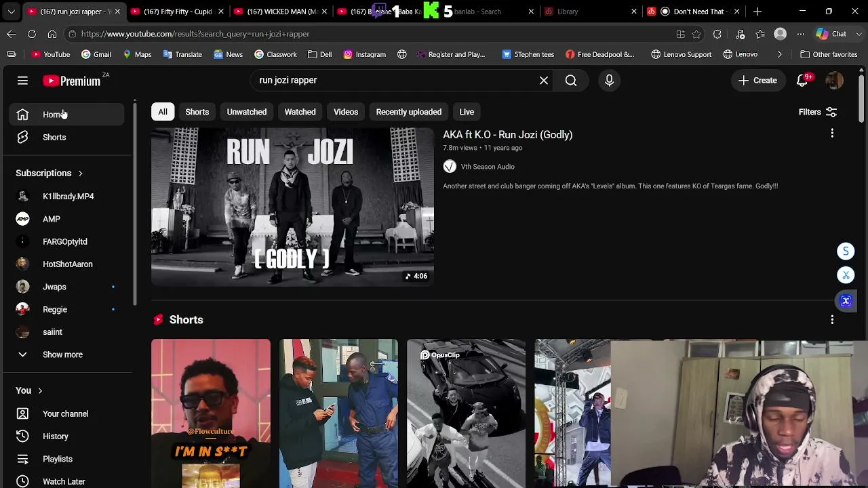Start voice search with the microphone icon
Image resolution: width=868 pixels, height=488 pixels.
point(609,80)
